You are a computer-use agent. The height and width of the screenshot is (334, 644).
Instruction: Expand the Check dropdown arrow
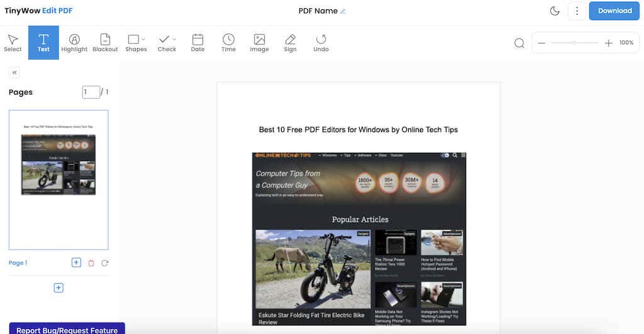coord(174,40)
